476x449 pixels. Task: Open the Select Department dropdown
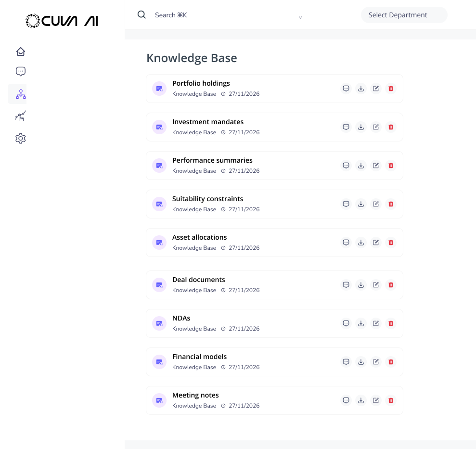pos(404,15)
